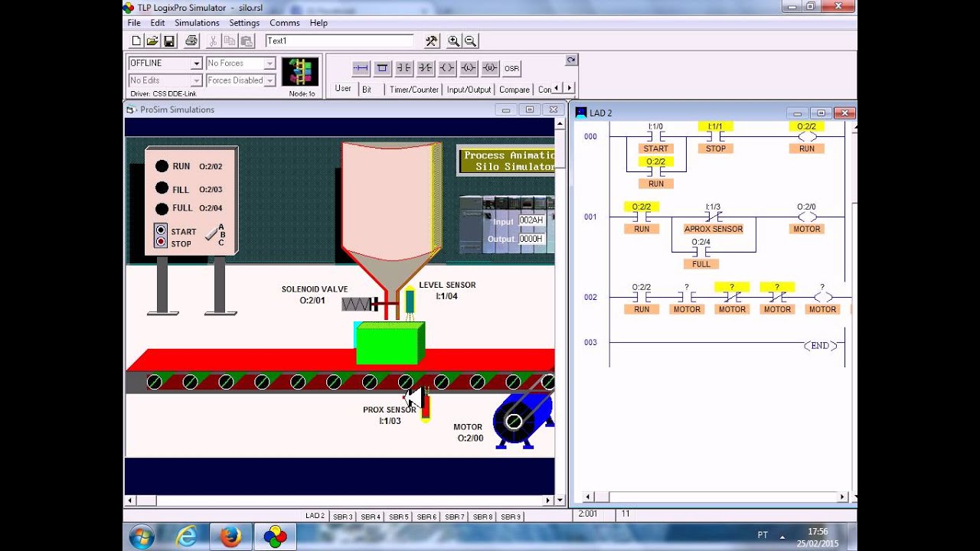
Task: Select the OTE output energize coil
Action: 447,68
